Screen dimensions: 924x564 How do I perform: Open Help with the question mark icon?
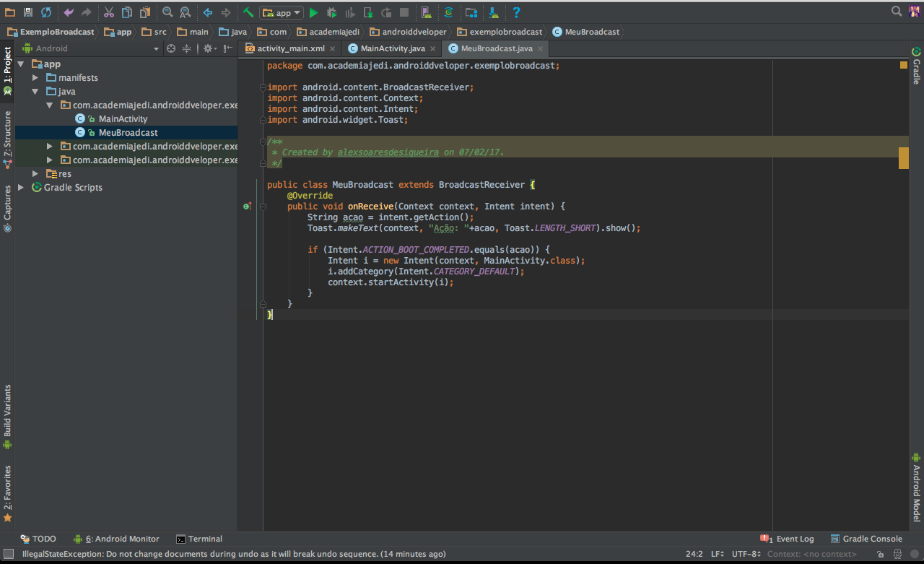(516, 12)
